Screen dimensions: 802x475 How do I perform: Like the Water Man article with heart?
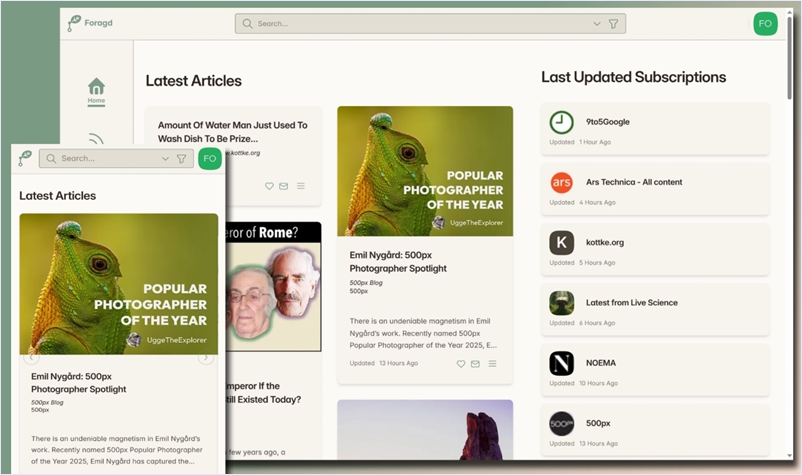click(269, 186)
